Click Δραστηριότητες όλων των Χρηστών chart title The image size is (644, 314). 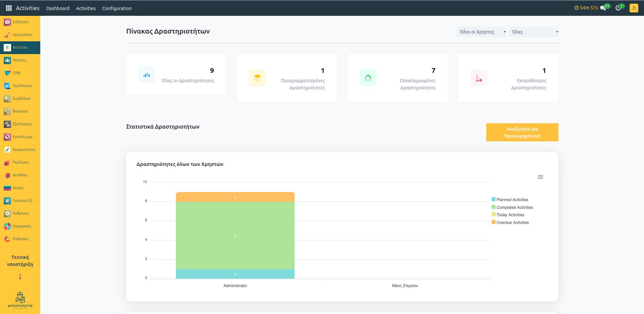pos(180,164)
